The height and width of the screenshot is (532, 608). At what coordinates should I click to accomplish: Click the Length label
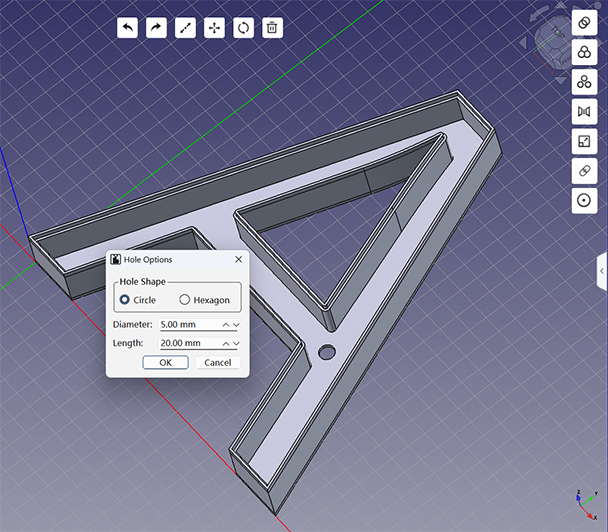point(128,343)
